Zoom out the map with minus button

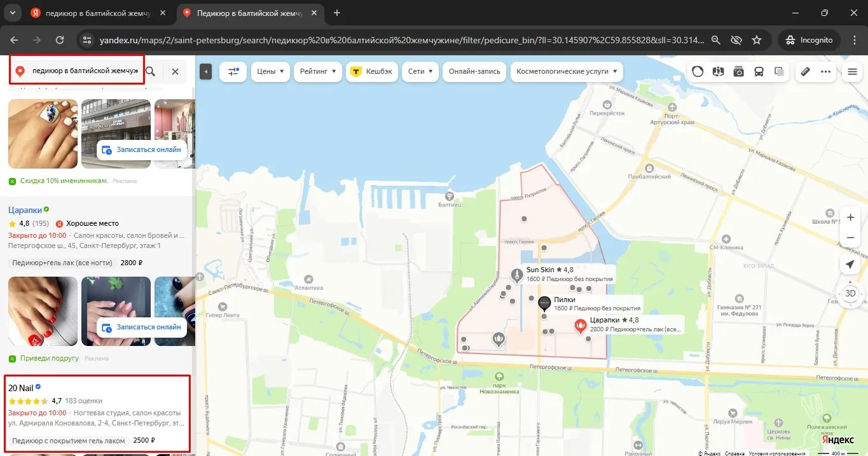[850, 237]
